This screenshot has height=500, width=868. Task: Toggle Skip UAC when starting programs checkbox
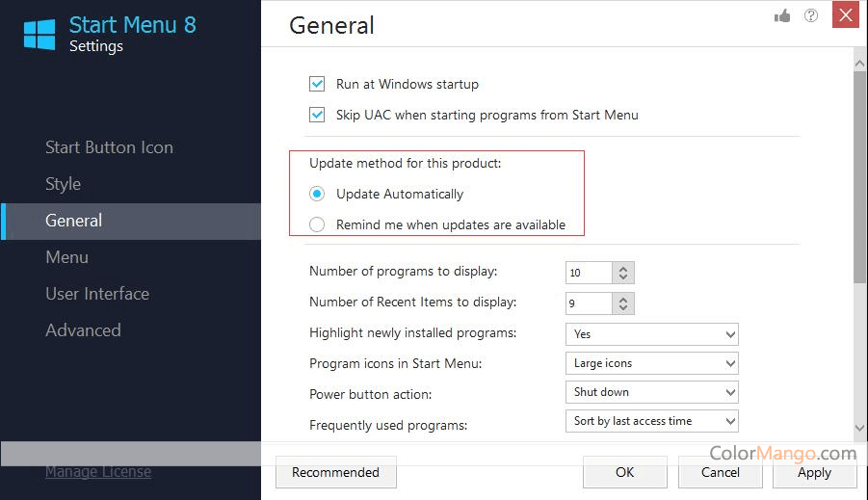(317, 115)
